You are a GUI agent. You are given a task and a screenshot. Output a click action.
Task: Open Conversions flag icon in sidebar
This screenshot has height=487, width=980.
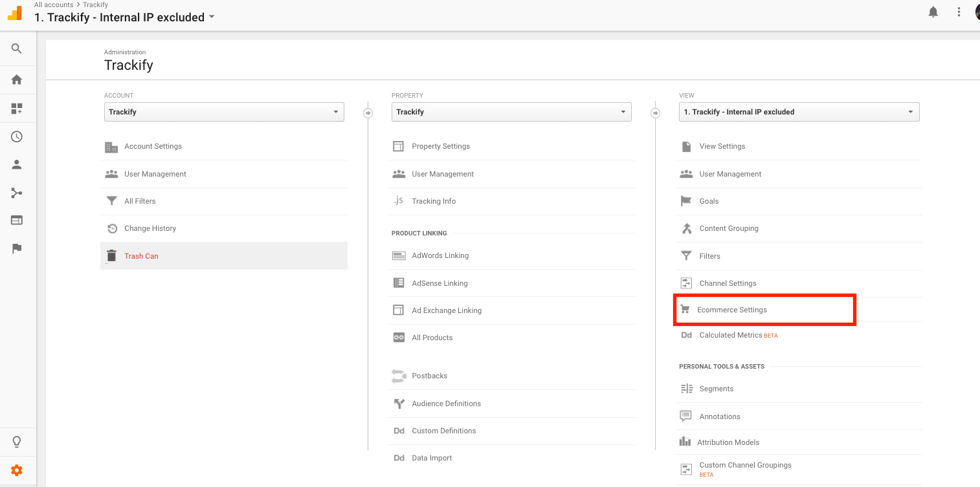[x=17, y=249]
